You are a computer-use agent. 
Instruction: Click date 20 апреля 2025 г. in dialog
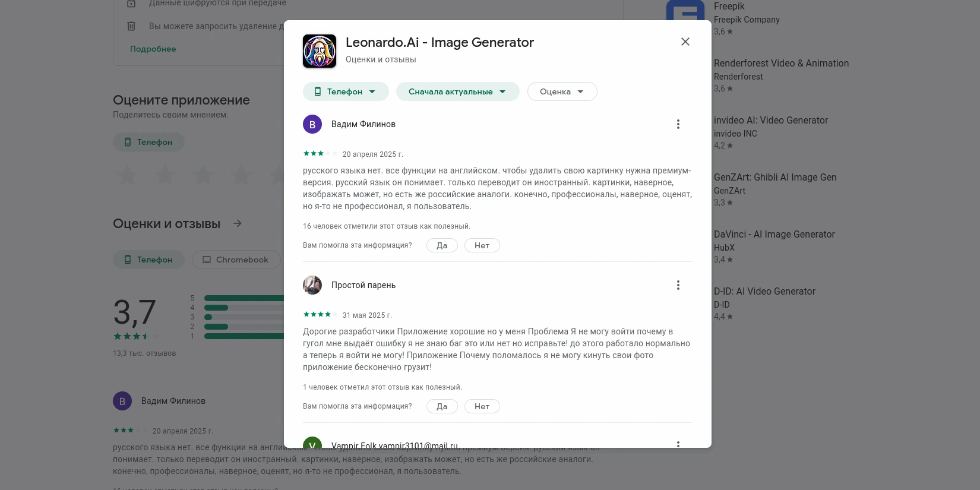372,154
